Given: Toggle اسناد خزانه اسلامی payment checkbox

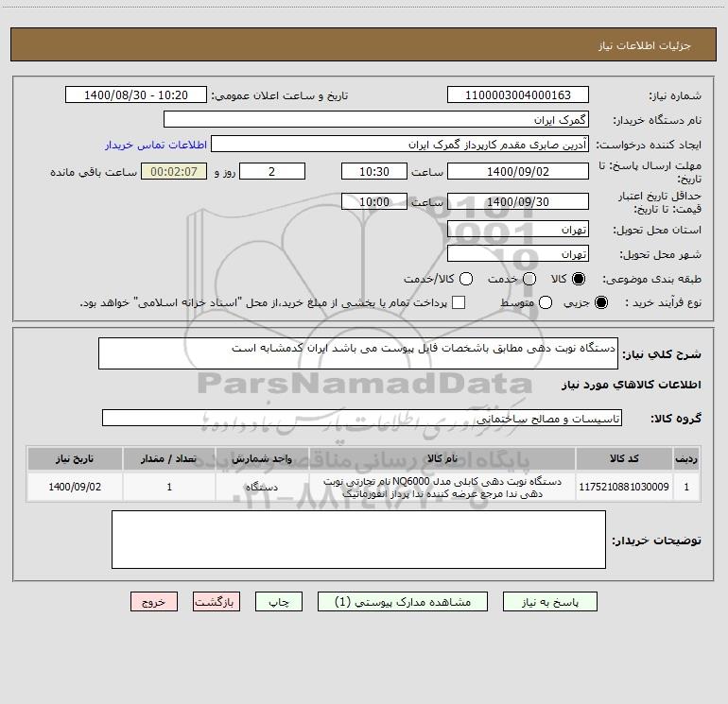Looking at the screenshot, I should point(459,302).
